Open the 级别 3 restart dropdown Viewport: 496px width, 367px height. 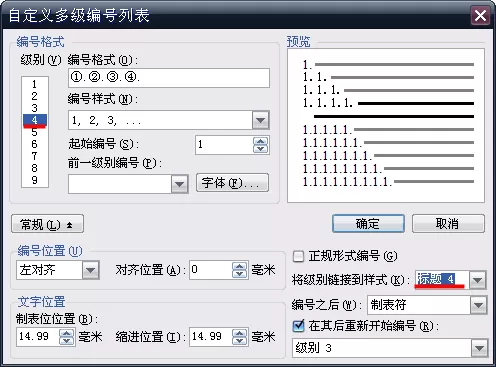[x=479, y=348]
